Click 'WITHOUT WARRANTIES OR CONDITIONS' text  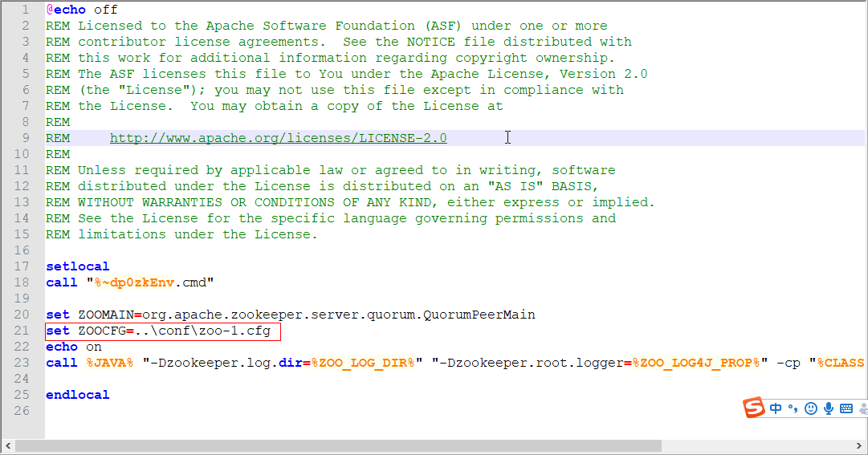point(206,202)
